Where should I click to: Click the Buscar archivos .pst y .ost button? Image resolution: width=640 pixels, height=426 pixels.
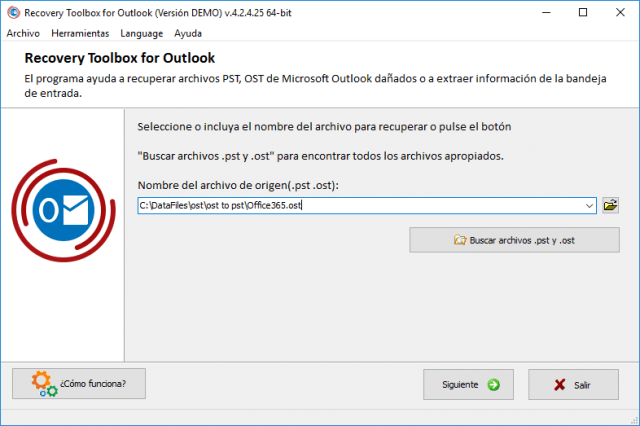pos(514,240)
